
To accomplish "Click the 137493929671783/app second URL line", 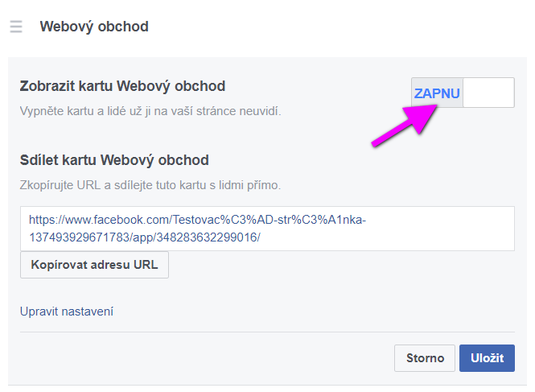I will pos(145,237).
